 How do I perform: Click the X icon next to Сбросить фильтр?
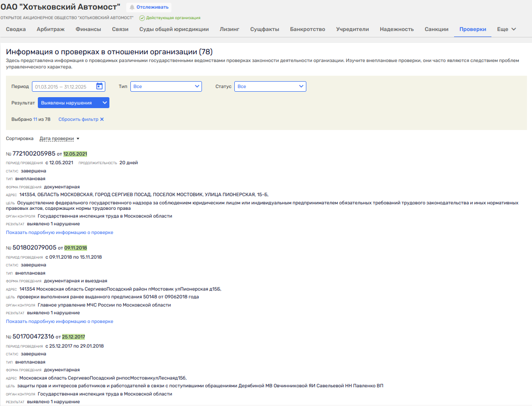(x=102, y=119)
